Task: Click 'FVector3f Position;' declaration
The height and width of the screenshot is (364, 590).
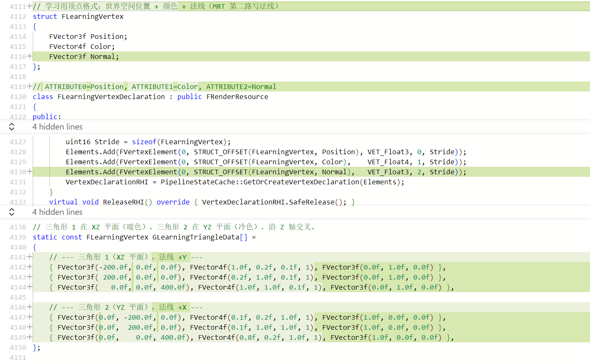Action: (88, 36)
